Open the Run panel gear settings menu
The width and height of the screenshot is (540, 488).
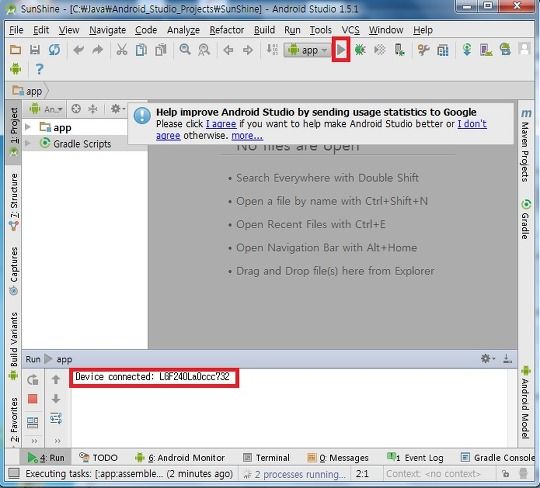[x=488, y=359]
